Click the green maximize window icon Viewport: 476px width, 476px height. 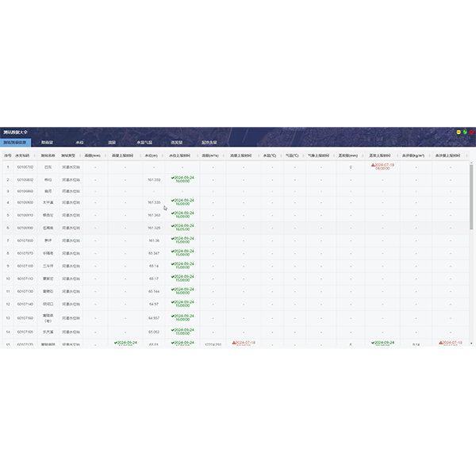click(x=465, y=132)
